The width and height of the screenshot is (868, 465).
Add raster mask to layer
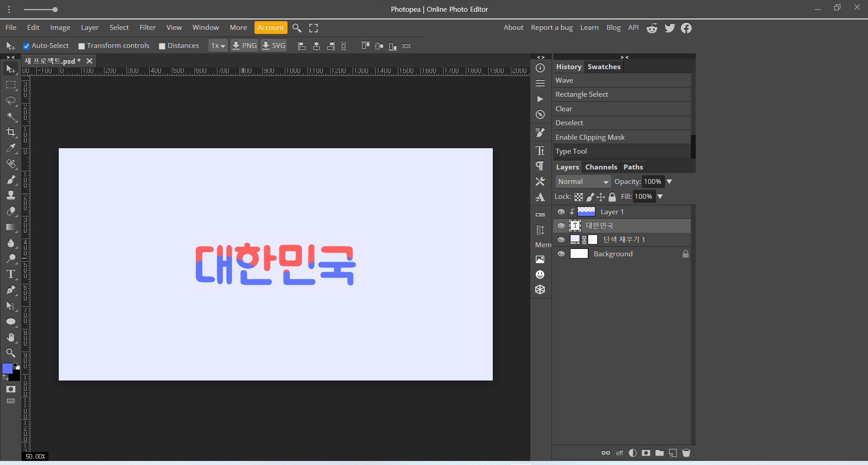[646, 453]
